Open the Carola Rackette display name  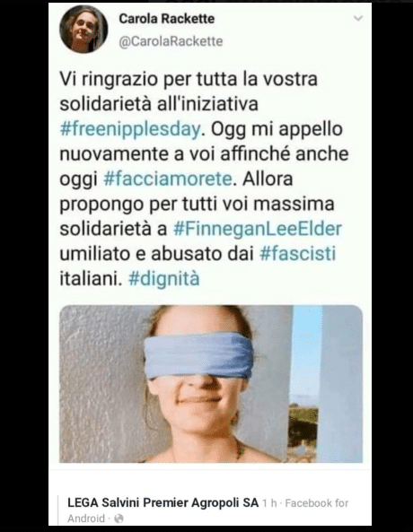pyautogui.click(x=167, y=19)
